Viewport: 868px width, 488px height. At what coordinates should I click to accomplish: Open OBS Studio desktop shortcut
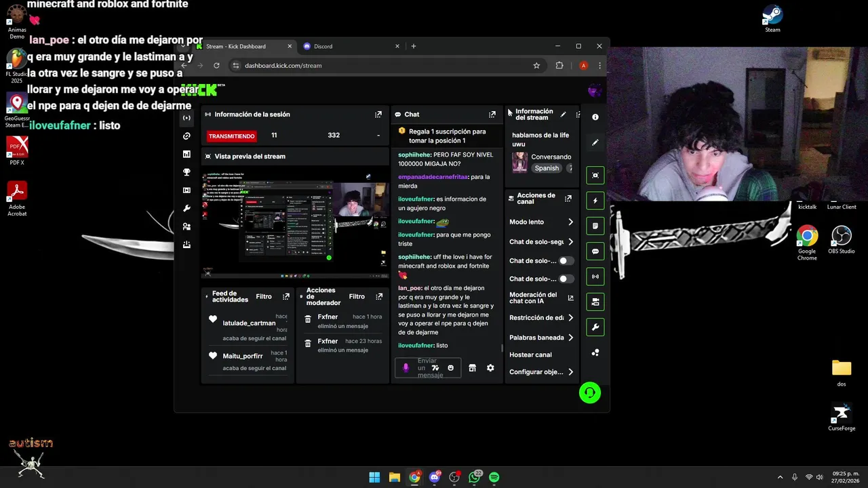[842, 240]
